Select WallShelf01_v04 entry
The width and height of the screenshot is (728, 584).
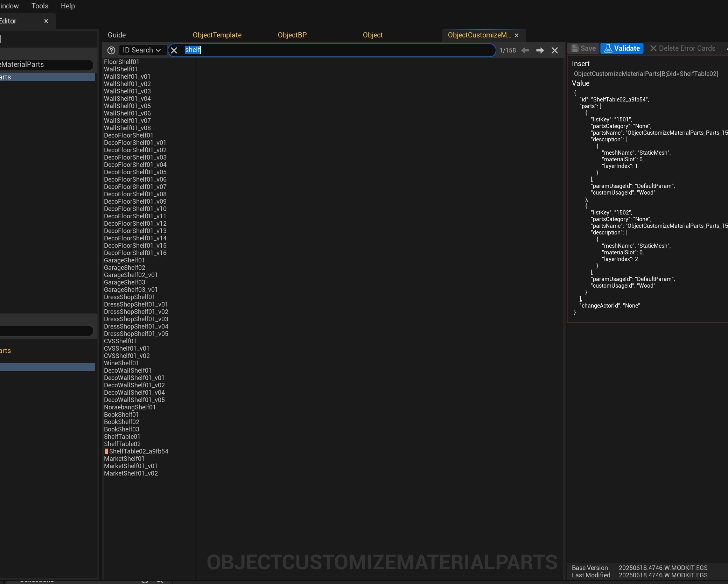coord(127,99)
